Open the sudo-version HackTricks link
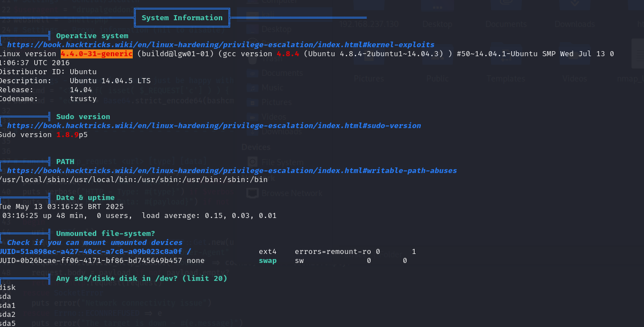Image resolution: width=644 pixels, height=327 pixels. tap(214, 125)
